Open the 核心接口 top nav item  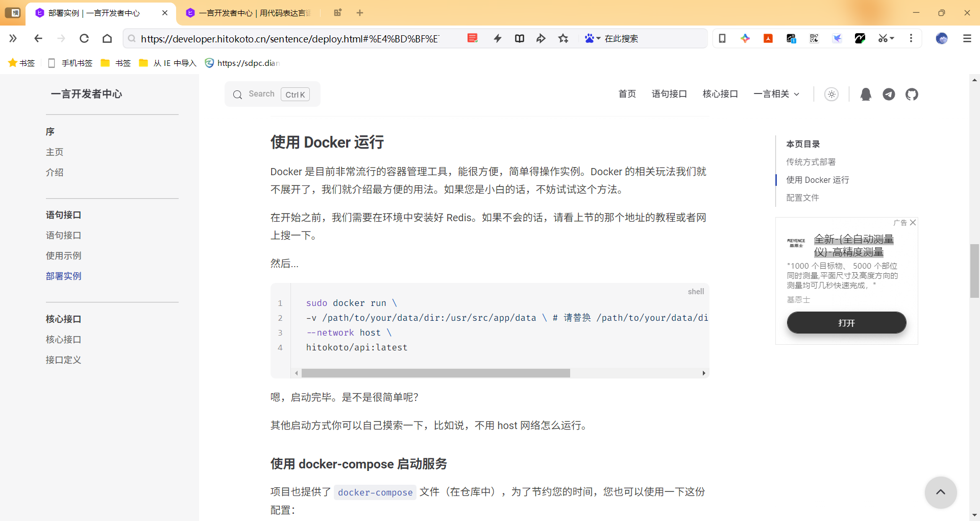(x=720, y=94)
